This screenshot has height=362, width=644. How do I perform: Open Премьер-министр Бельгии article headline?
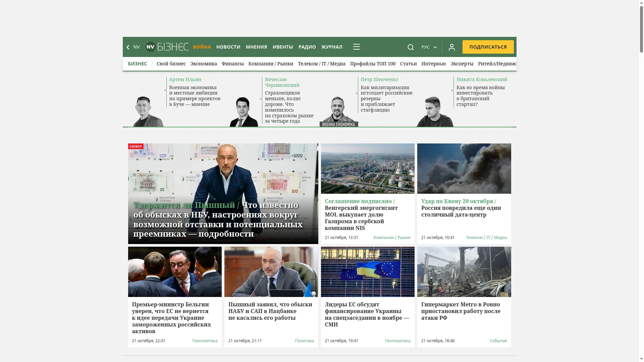[x=171, y=318]
